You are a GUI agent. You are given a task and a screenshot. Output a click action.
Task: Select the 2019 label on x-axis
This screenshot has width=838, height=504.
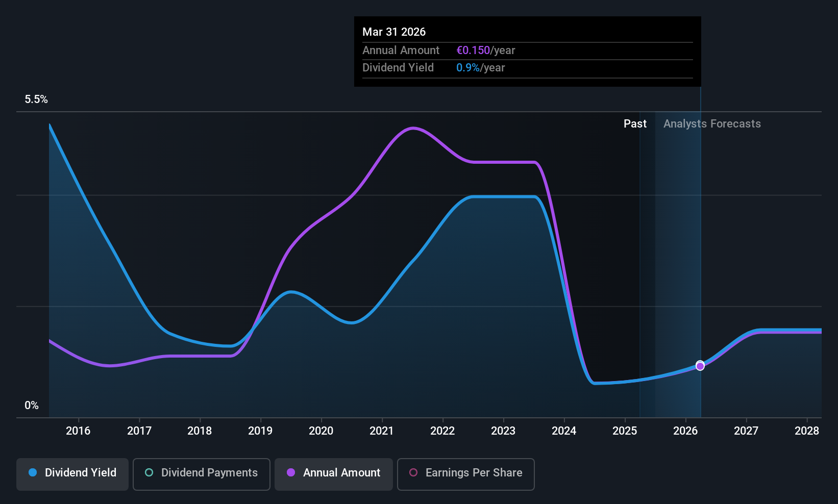[260, 431]
